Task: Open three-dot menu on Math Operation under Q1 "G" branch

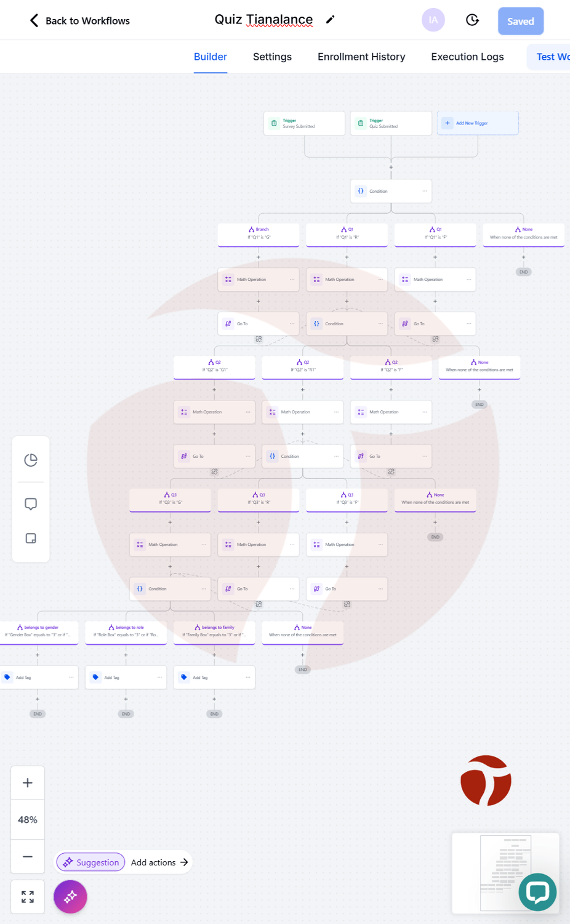Action: 292,279
